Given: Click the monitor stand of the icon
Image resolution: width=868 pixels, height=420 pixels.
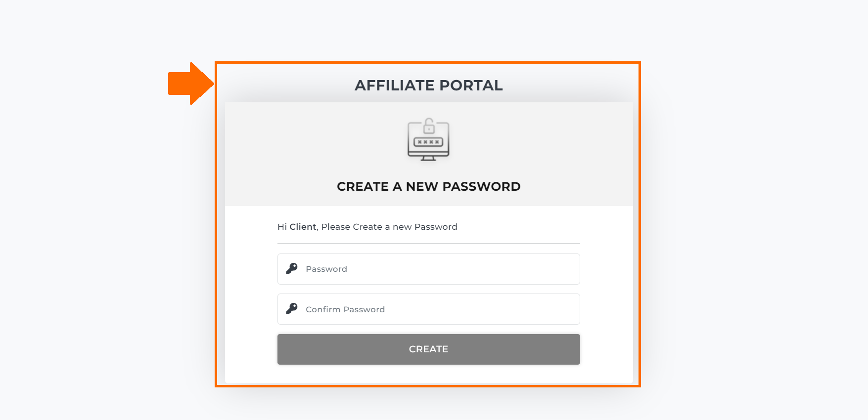Looking at the screenshot, I should (428, 159).
